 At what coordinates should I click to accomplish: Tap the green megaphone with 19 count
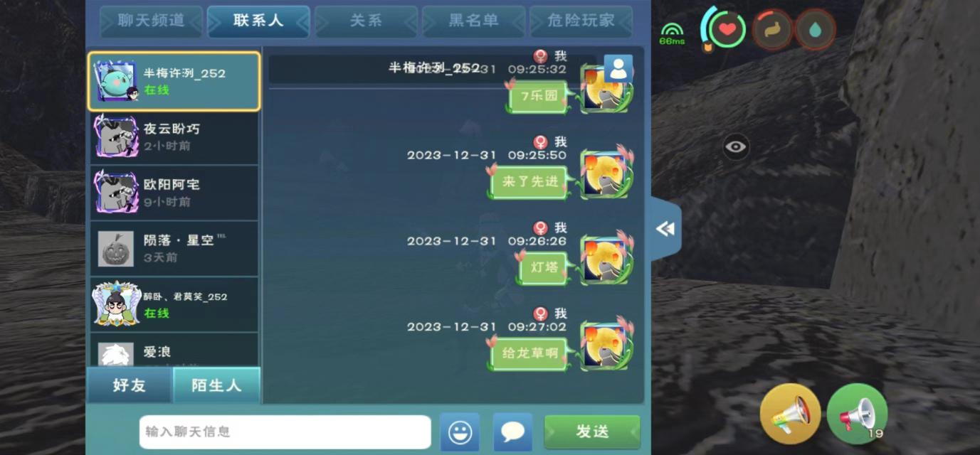[857, 414]
